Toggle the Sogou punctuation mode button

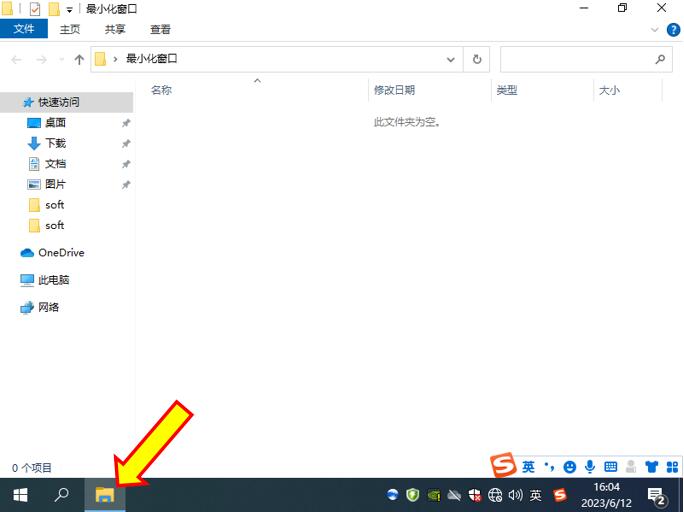549,467
